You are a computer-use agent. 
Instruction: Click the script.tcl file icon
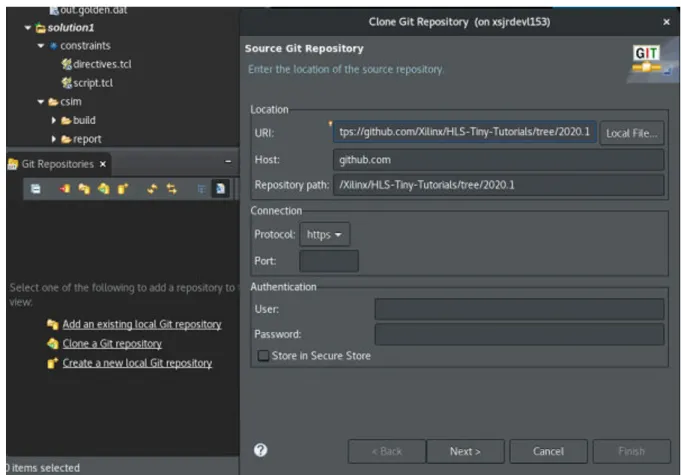66,82
